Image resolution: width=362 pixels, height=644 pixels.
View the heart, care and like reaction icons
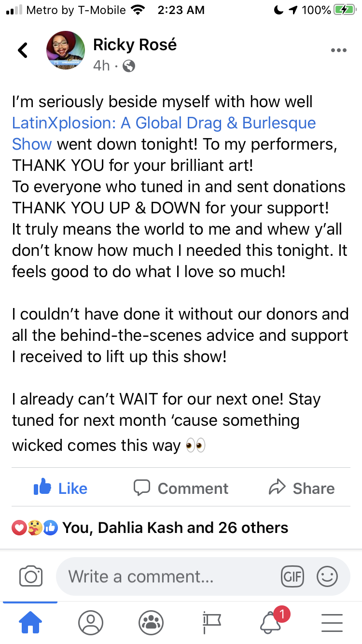34,528
